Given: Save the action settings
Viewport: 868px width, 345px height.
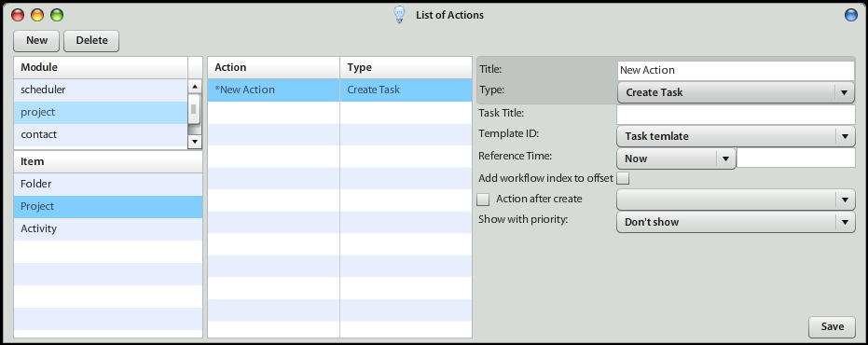Looking at the screenshot, I should 832,326.
